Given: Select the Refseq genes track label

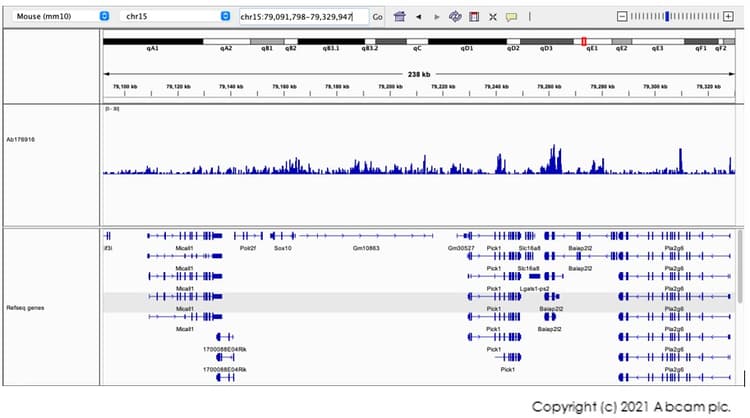Looking at the screenshot, I should click(x=23, y=308).
